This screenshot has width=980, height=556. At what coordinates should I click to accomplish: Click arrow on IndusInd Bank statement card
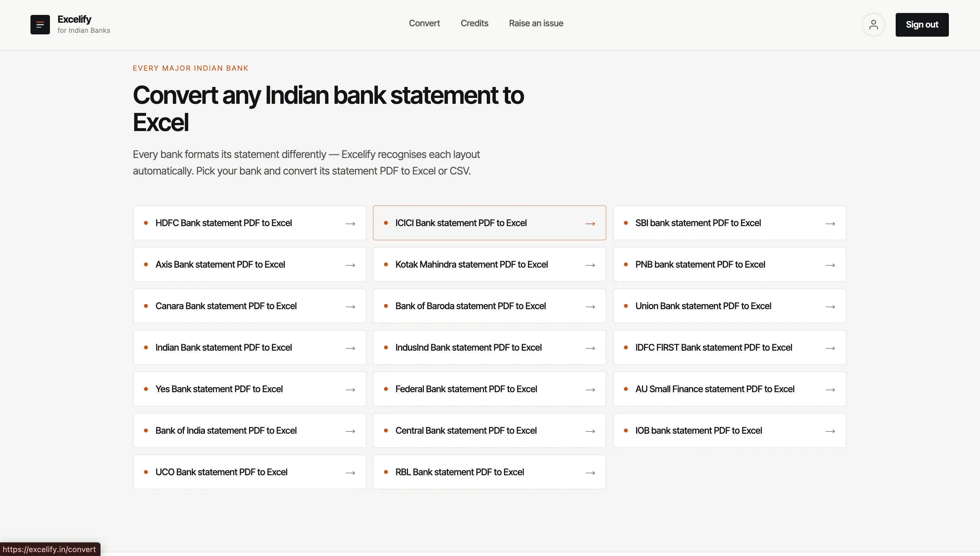pos(590,348)
